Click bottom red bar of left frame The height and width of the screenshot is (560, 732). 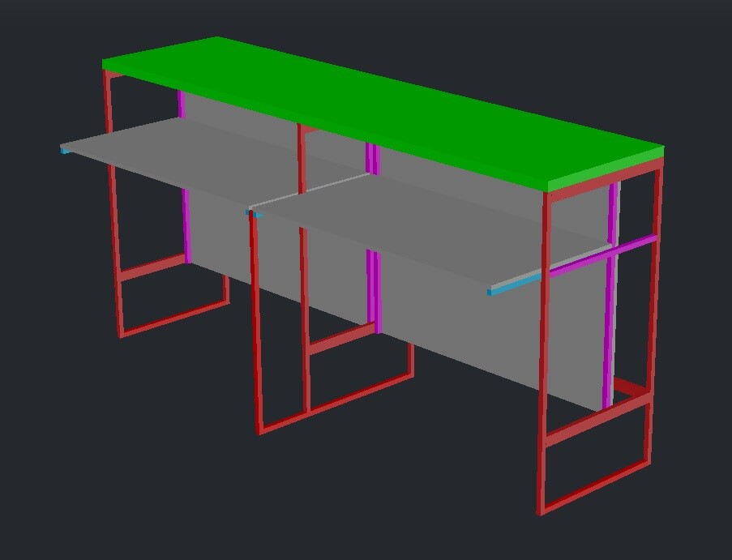tap(174, 318)
